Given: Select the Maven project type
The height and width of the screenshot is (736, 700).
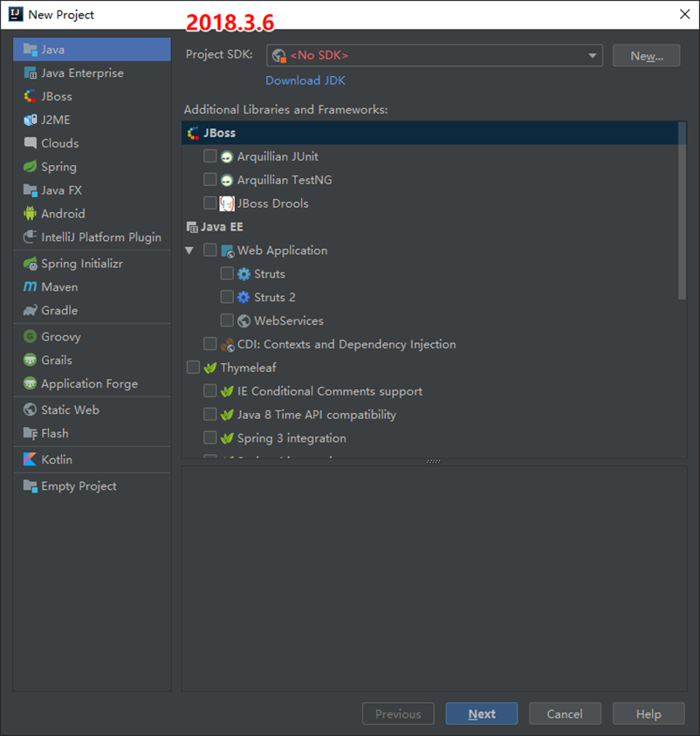Looking at the screenshot, I should tap(92, 286).
